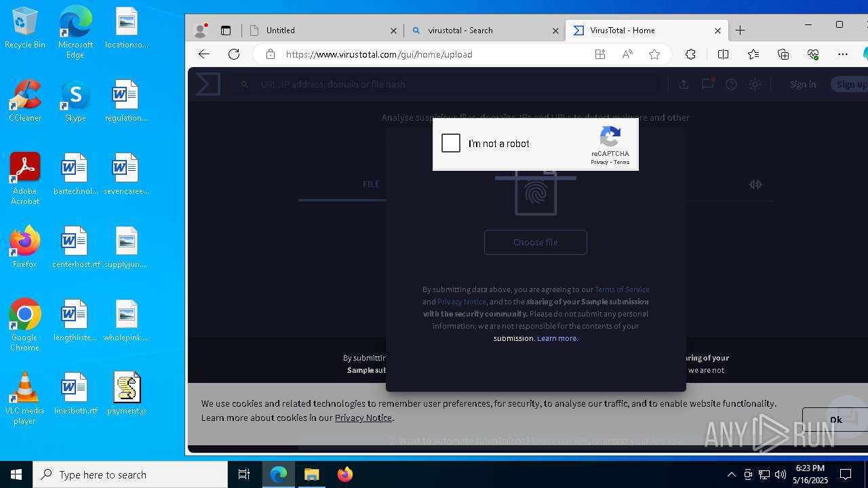Click Ok on cookie banner
This screenshot has height=488, width=868.
tap(835, 420)
